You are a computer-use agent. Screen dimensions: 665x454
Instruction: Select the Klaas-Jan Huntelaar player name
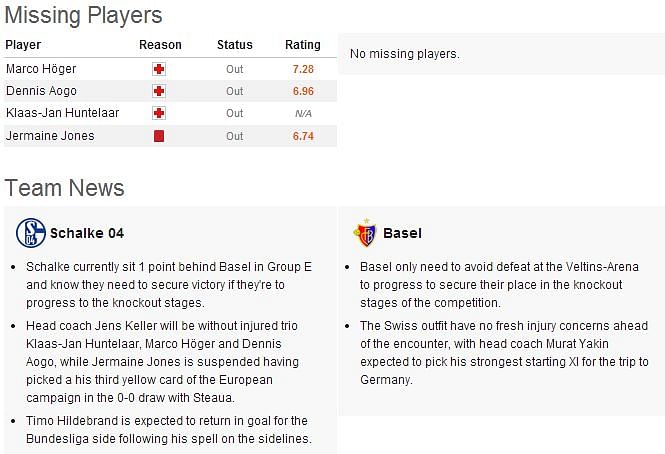(62, 113)
